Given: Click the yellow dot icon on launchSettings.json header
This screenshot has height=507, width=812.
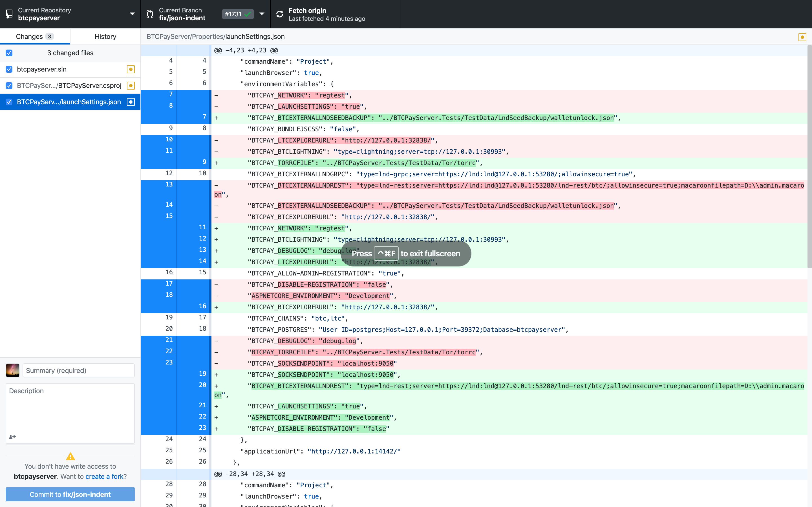Looking at the screenshot, I should pos(802,37).
